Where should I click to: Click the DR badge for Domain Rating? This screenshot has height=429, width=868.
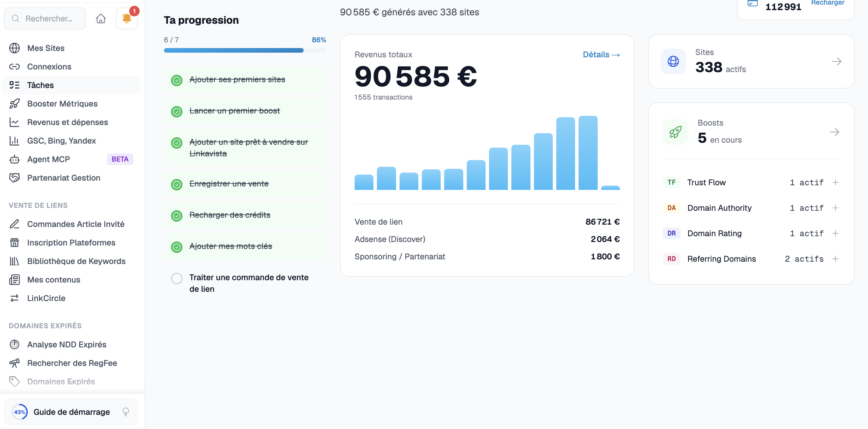[671, 233]
